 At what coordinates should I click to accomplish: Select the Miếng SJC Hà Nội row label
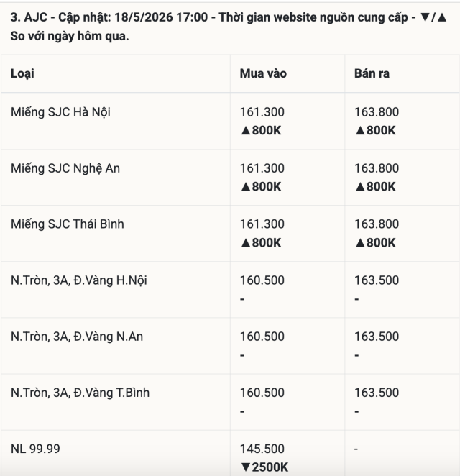pyautogui.click(x=60, y=112)
